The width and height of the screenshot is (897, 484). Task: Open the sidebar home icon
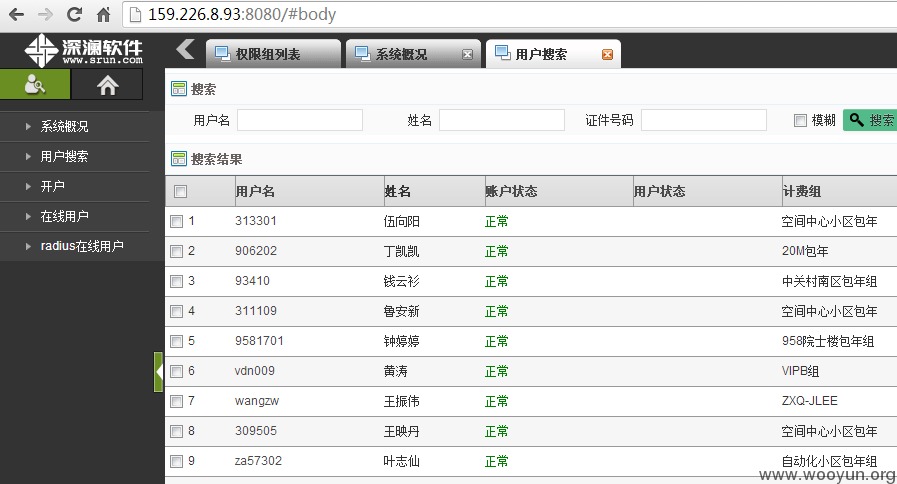pyautogui.click(x=107, y=85)
